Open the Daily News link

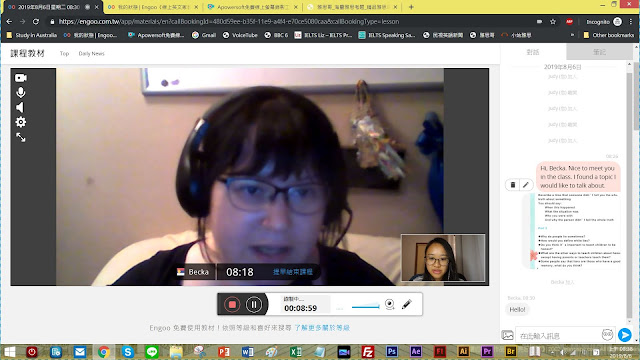pyautogui.click(x=91, y=53)
